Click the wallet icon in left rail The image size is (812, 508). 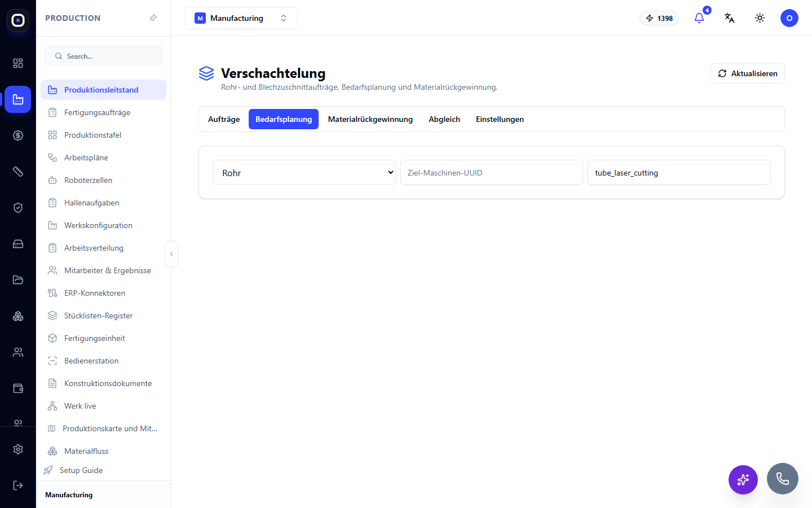18,388
